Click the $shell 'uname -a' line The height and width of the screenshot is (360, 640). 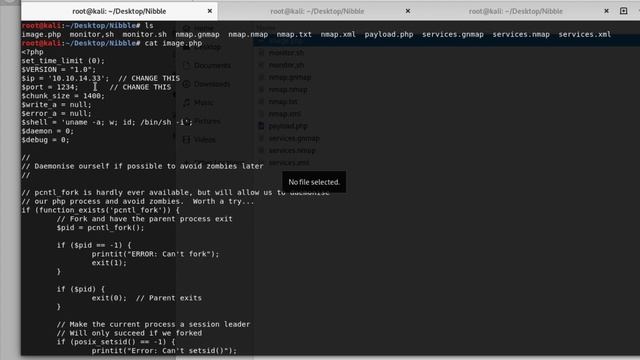[x=107, y=122]
